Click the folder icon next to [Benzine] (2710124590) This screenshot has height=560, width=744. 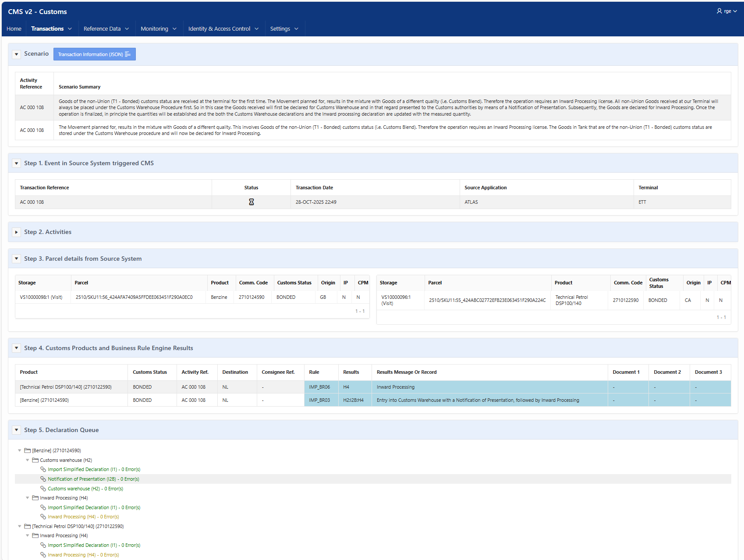tap(27, 450)
